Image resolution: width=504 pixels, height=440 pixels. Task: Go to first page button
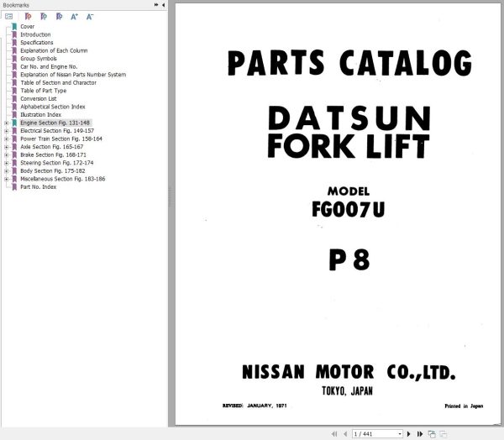click(x=334, y=434)
